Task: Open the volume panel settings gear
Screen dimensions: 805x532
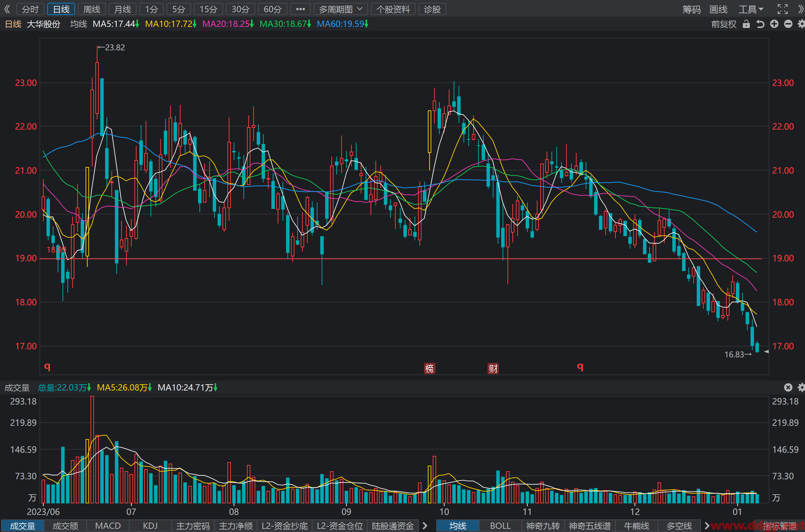Action: pos(802,387)
